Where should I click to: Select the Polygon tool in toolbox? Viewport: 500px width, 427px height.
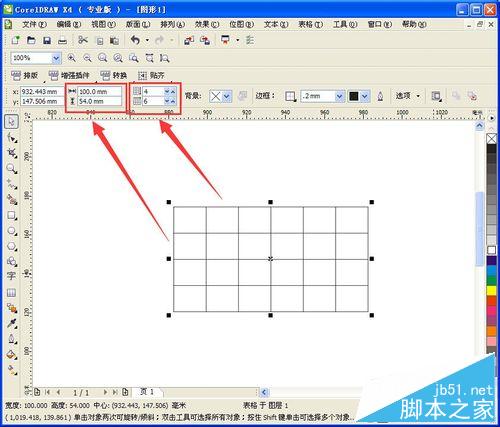point(12,246)
